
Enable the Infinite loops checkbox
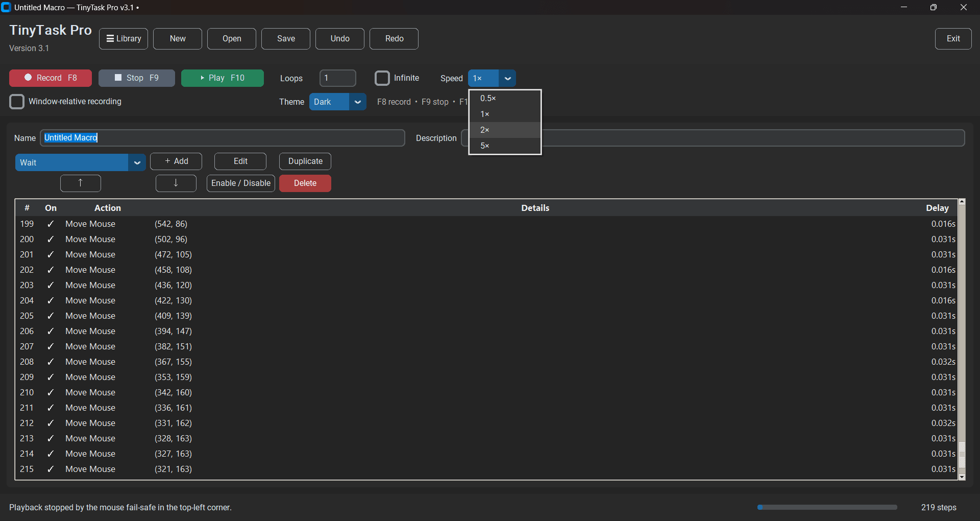[x=382, y=78]
